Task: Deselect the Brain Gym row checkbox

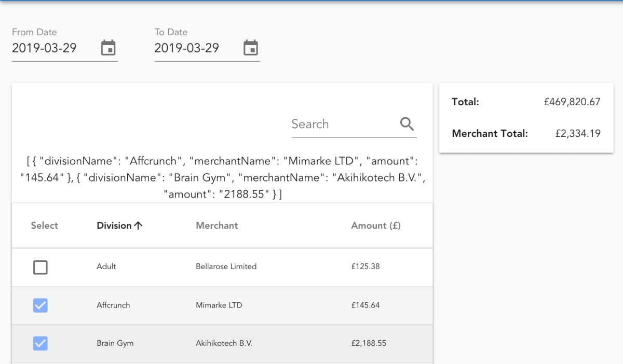Action: click(x=40, y=343)
